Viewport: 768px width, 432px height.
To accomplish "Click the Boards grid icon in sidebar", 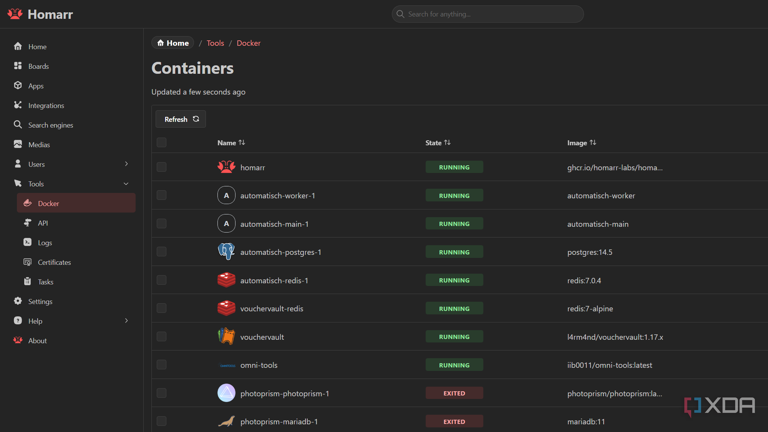I will pos(18,66).
